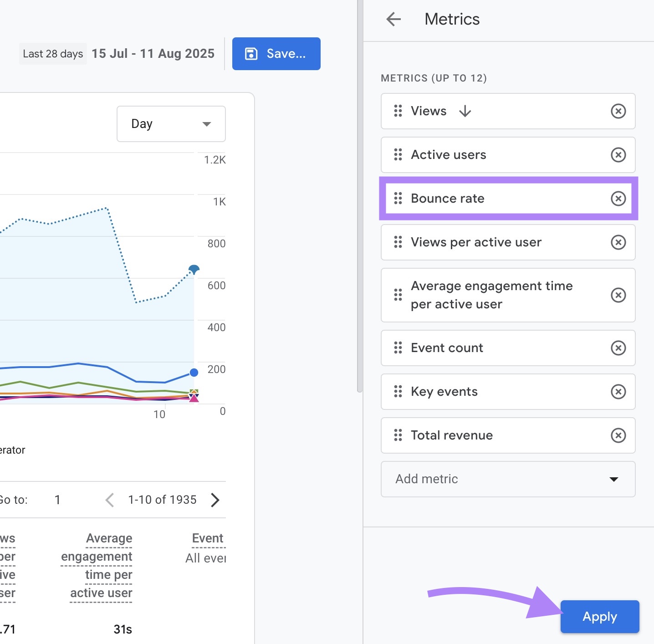654x644 pixels.
Task: Remove the Average engagement time metric
Action: click(618, 295)
